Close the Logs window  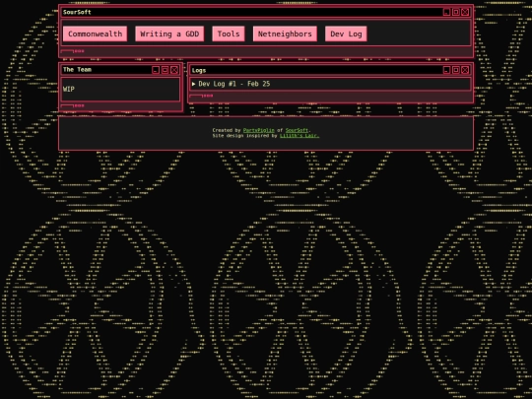click(465, 70)
